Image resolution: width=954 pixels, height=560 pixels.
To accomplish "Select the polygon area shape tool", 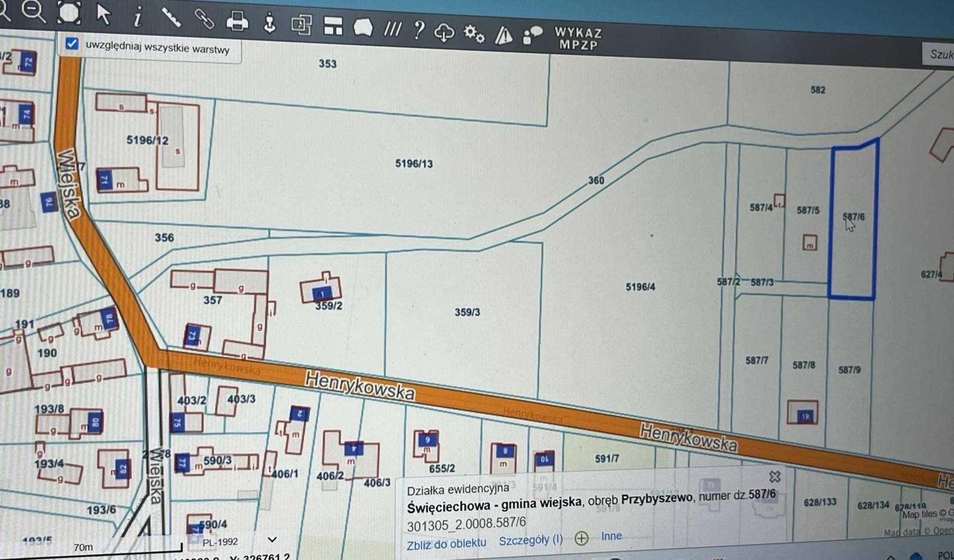I will (x=363, y=27).
